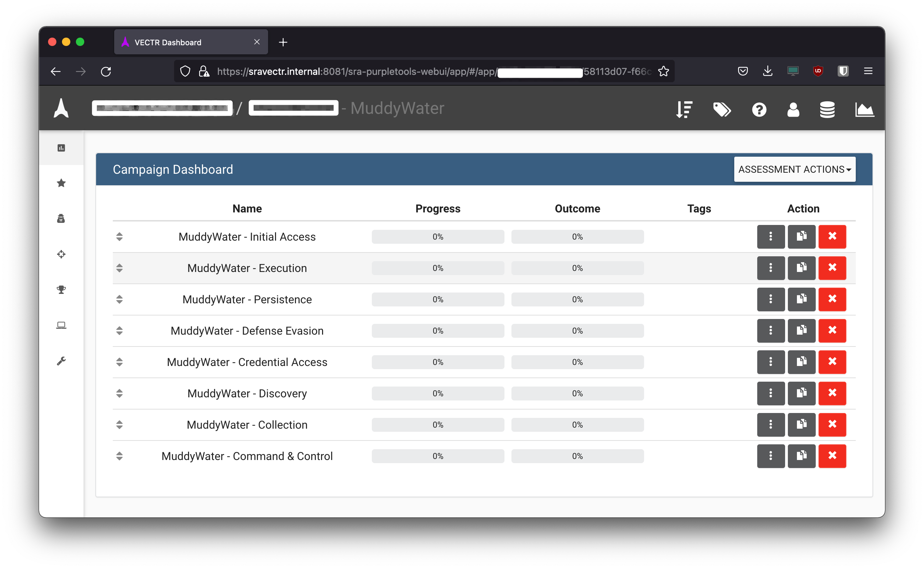This screenshot has width=924, height=569.
Task: Delete MuddyWater - Discovery campaign
Action: pos(832,393)
